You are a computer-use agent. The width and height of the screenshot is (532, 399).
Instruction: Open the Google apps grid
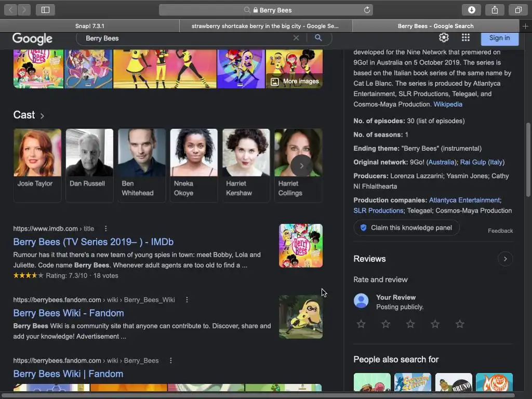pos(465,37)
